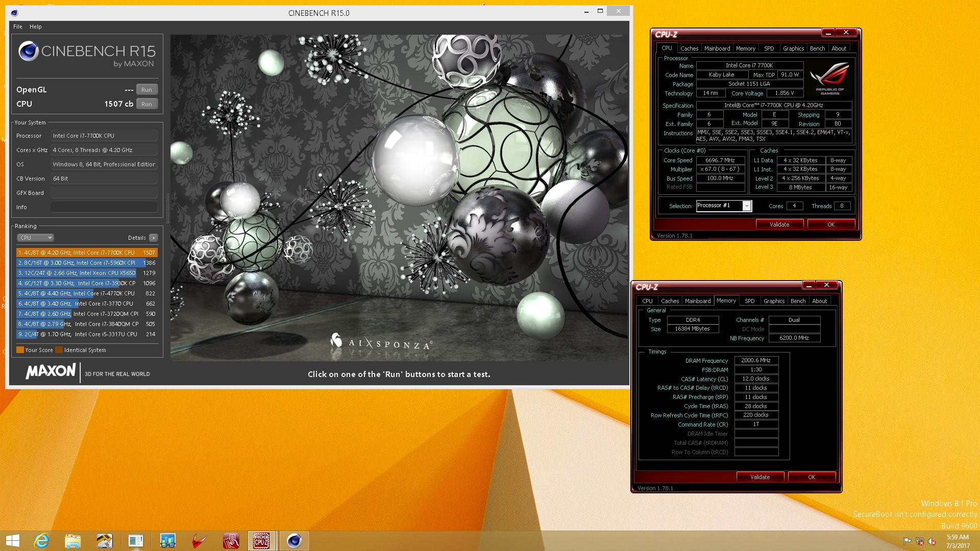
Task: Switch to Mainboard tab in upper CPU-Z
Action: point(717,48)
